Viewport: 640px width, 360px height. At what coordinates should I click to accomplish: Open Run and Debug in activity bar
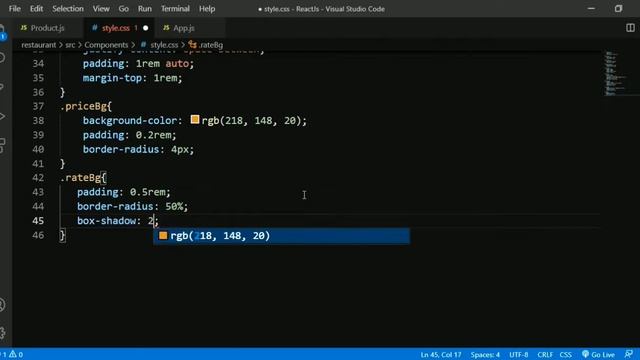3,116
